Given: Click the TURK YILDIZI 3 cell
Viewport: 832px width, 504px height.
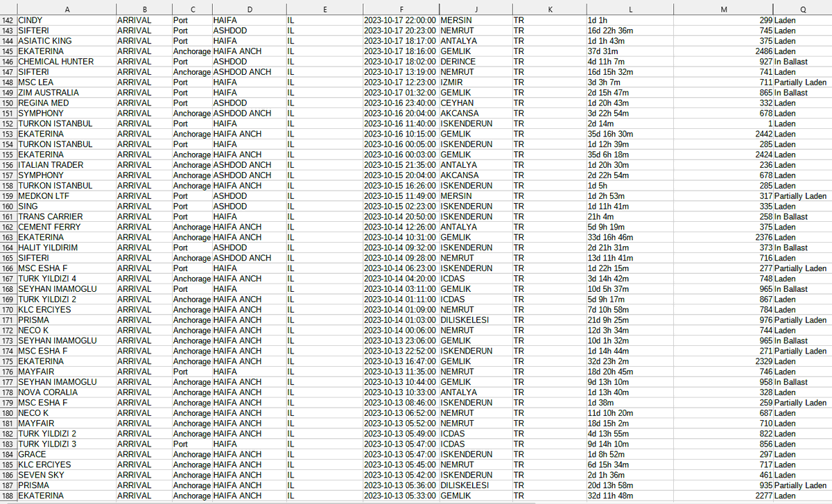Looking at the screenshot, I should (x=66, y=444).
